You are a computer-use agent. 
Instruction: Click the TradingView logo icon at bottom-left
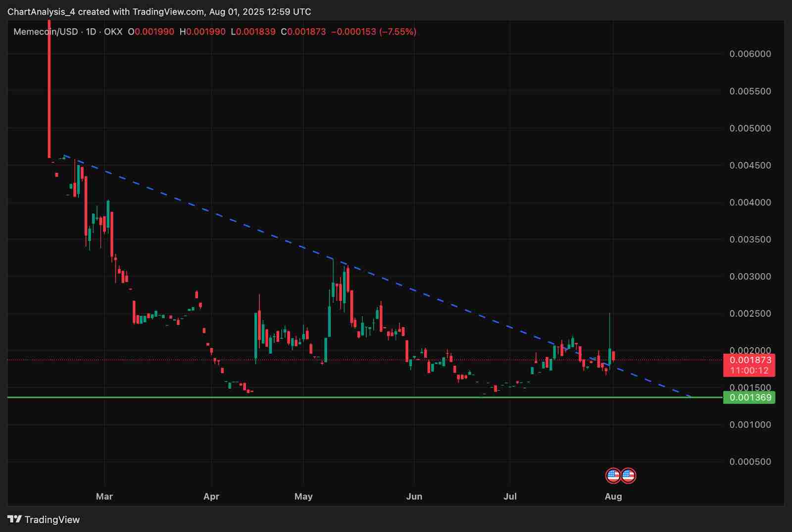click(x=14, y=519)
